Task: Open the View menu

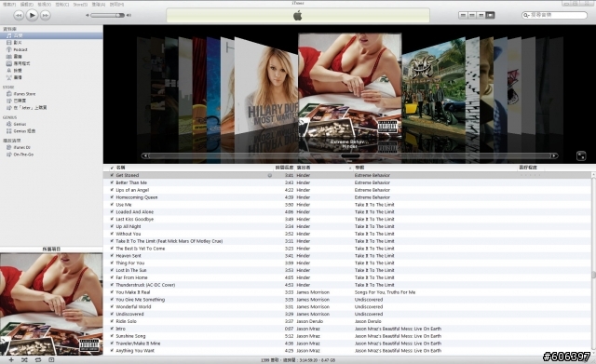Action: click(44, 4)
